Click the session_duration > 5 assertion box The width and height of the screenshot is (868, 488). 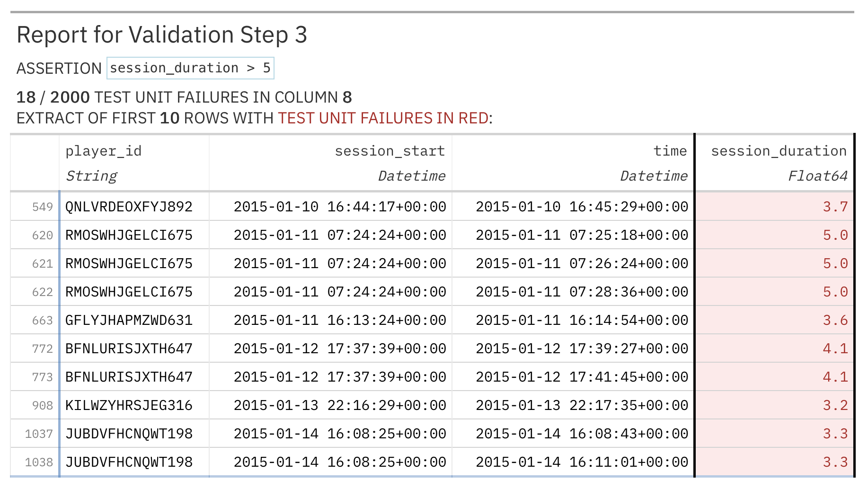coord(190,68)
